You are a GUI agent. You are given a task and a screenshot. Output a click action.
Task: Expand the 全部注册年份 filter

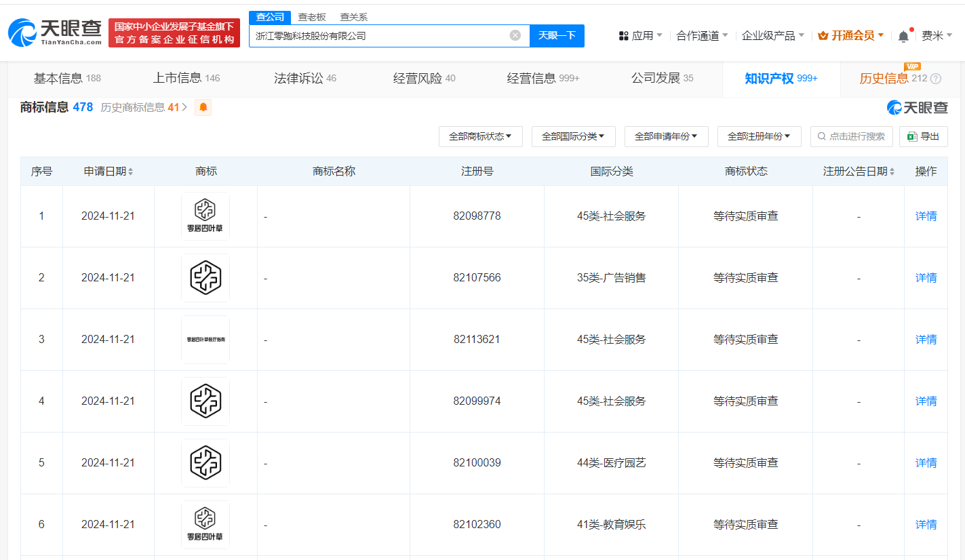pyautogui.click(x=759, y=136)
